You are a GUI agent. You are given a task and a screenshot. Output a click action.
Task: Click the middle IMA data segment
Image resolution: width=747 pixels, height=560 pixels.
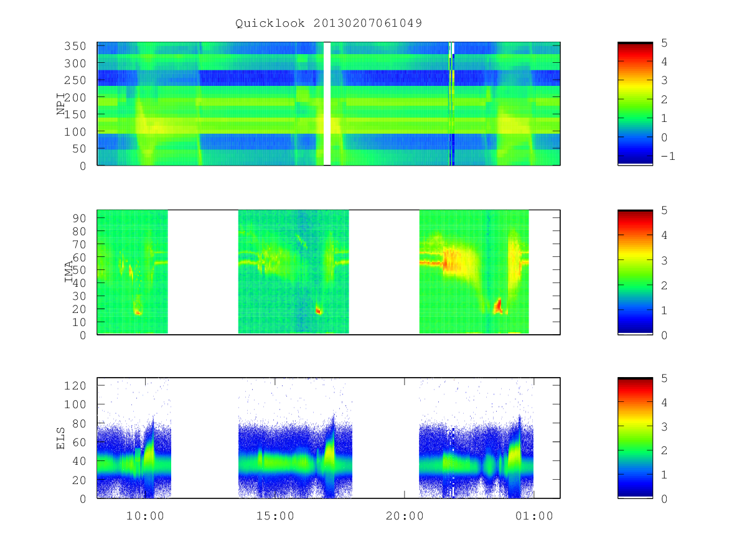point(293,272)
